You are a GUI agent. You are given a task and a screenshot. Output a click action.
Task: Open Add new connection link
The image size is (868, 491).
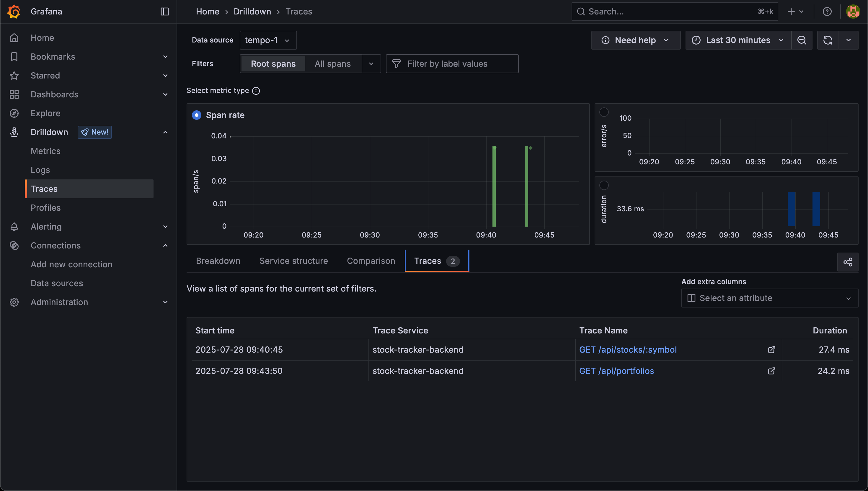tap(71, 264)
